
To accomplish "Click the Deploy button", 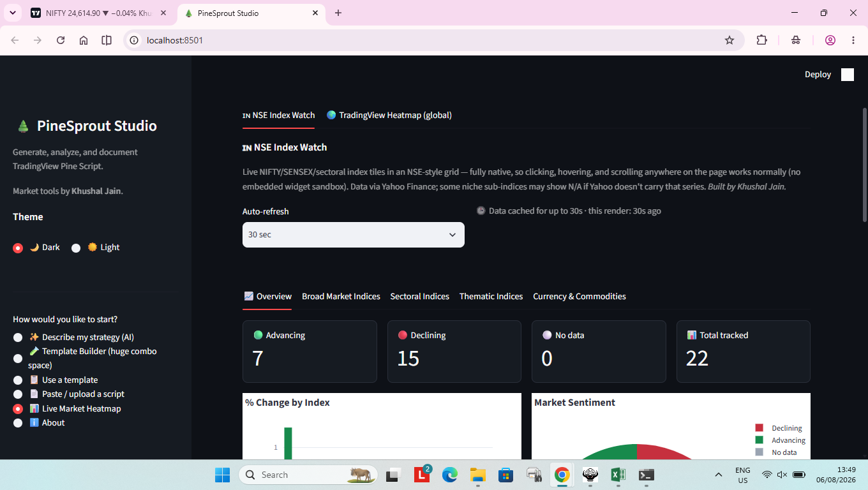I will [x=818, y=75].
